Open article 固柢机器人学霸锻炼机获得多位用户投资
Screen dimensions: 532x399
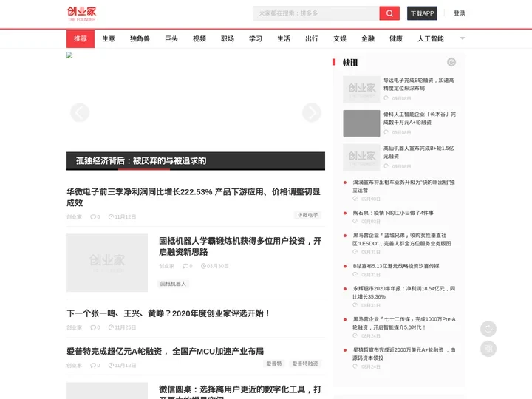click(240, 246)
